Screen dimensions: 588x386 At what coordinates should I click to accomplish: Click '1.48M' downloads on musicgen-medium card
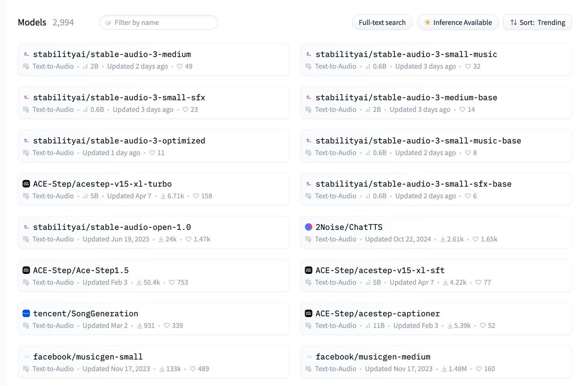pyautogui.click(x=458, y=369)
